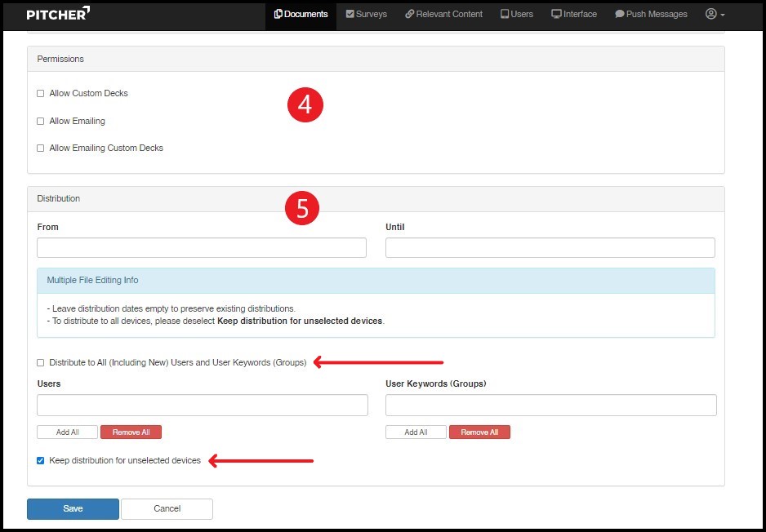The width and height of the screenshot is (766, 532).
Task: Navigate to the Interface tab
Action: coord(574,14)
